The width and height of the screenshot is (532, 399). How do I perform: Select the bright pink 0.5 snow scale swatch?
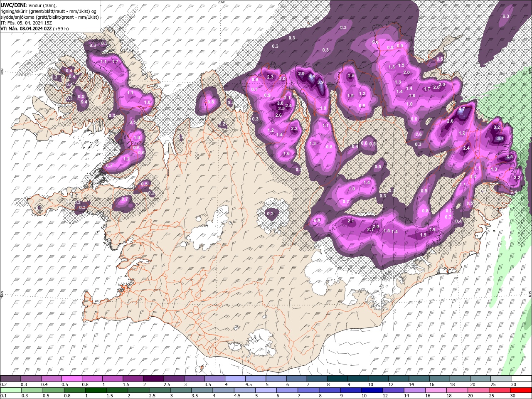click(71, 379)
